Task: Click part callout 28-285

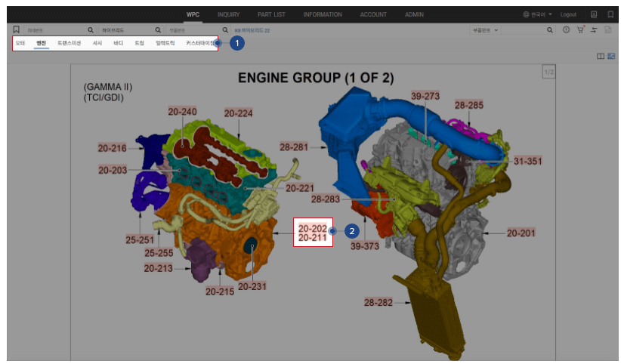Action: [469, 106]
